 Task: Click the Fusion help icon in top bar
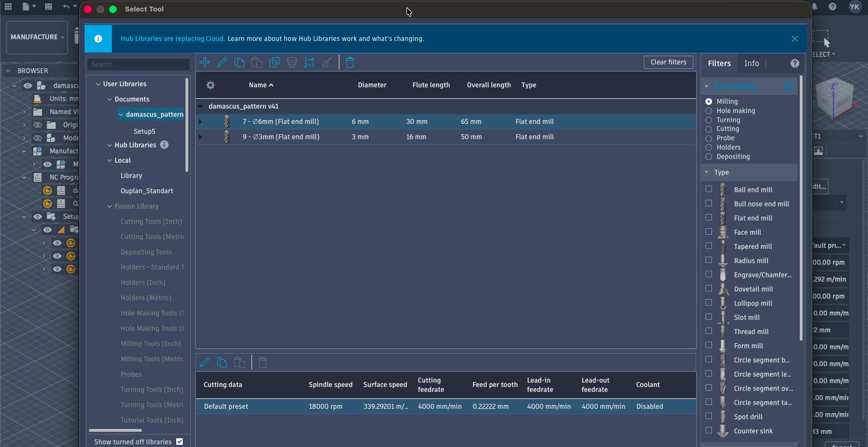[x=833, y=7]
